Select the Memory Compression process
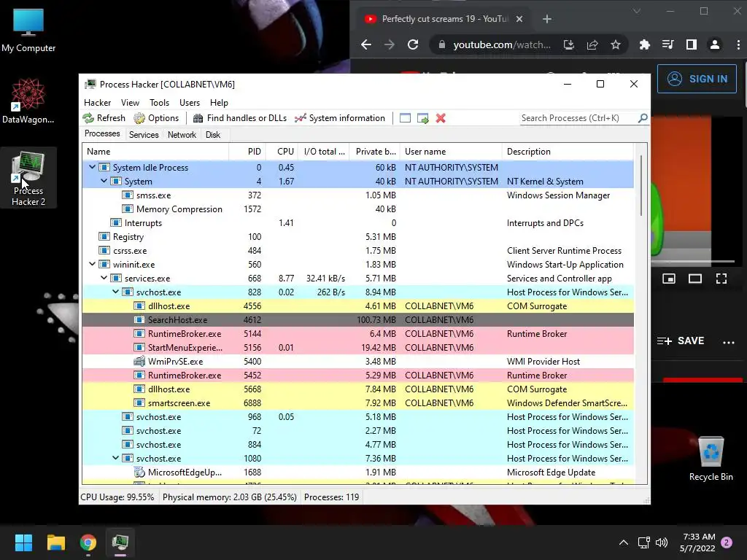This screenshot has height=560, width=747. pos(357,209)
